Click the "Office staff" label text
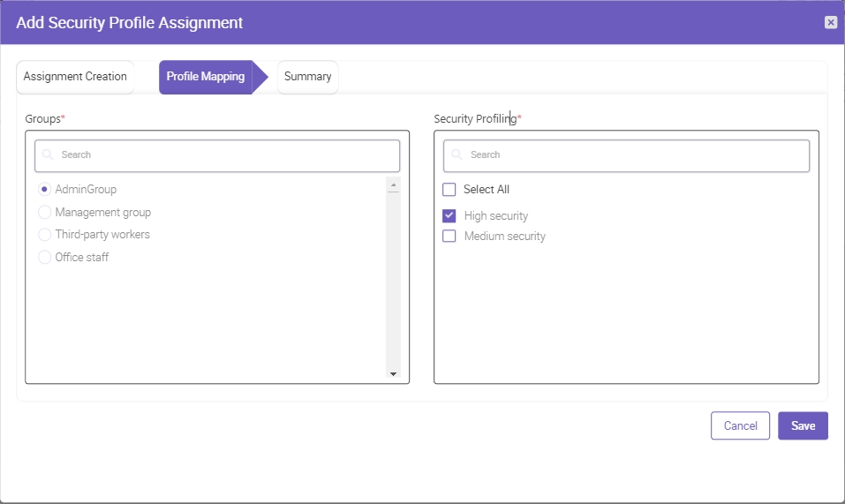 pos(82,258)
